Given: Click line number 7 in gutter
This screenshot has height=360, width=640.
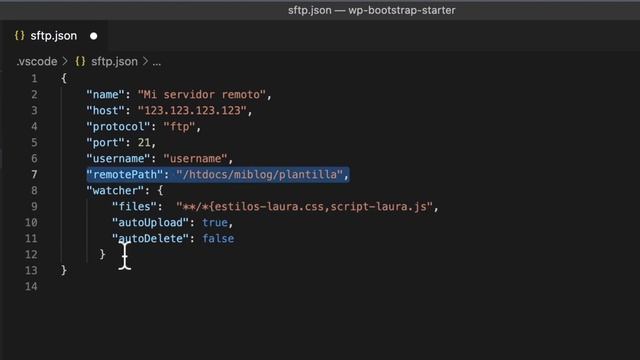Looking at the screenshot, I should click(x=34, y=175).
